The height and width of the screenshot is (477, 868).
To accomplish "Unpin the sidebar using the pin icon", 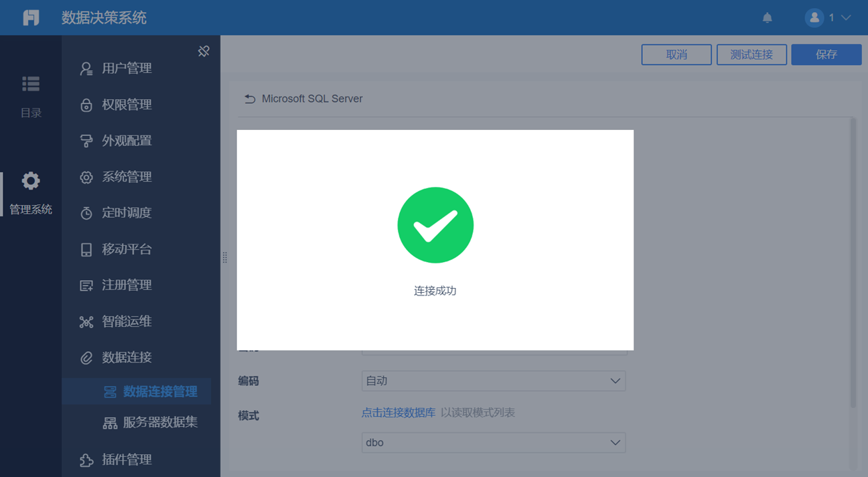I will (204, 52).
